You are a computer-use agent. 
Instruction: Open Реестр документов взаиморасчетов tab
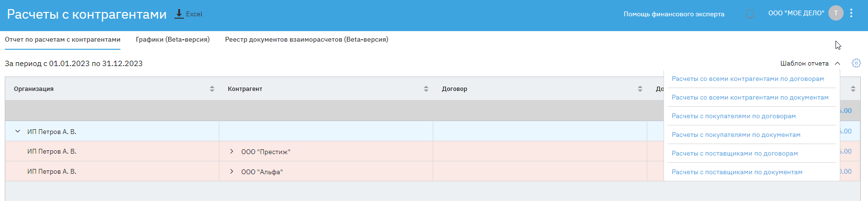(306, 40)
